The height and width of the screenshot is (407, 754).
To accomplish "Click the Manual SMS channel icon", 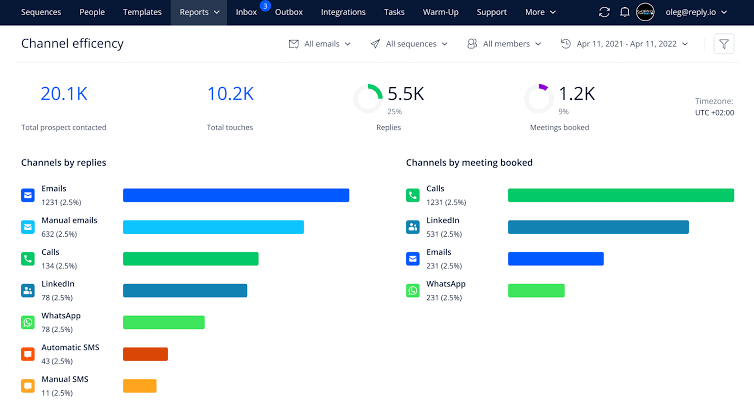I will click(28, 386).
